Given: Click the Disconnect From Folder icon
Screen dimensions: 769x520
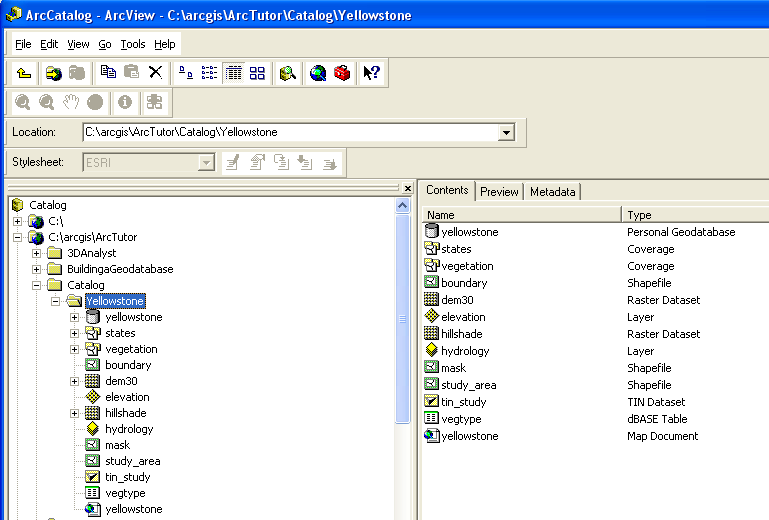Looking at the screenshot, I should tap(77, 73).
